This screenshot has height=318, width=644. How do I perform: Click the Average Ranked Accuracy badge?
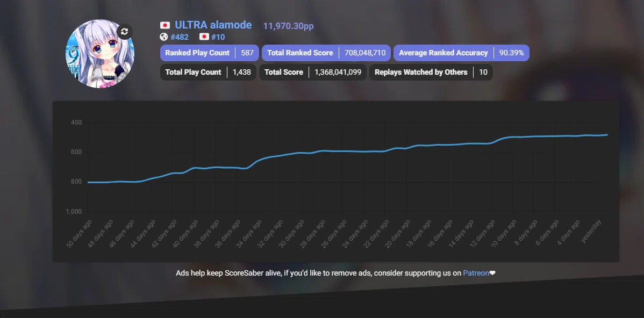[x=461, y=53]
